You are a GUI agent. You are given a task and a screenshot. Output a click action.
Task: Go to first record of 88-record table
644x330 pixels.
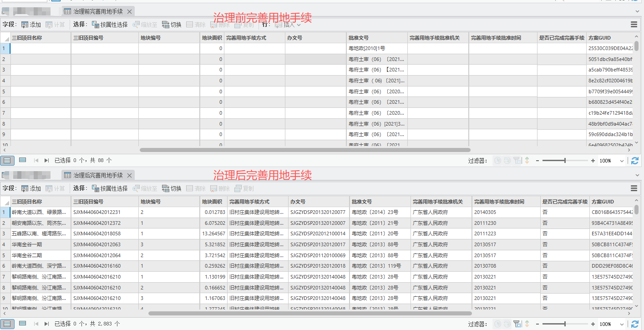(36, 160)
